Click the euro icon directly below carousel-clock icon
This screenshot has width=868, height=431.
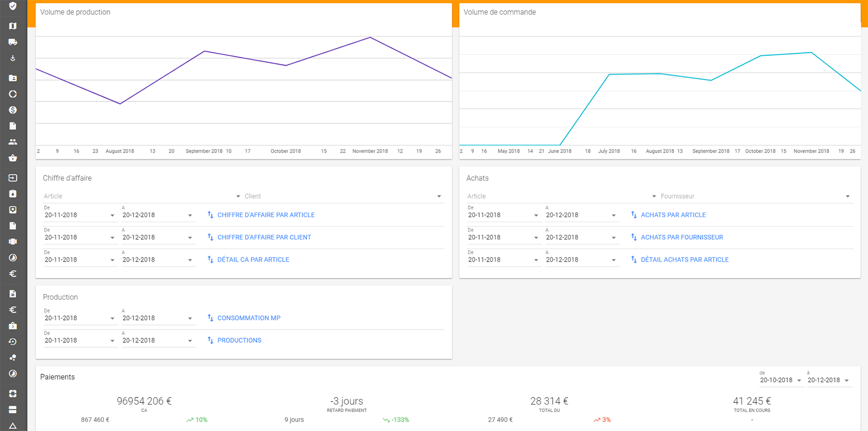(x=13, y=273)
